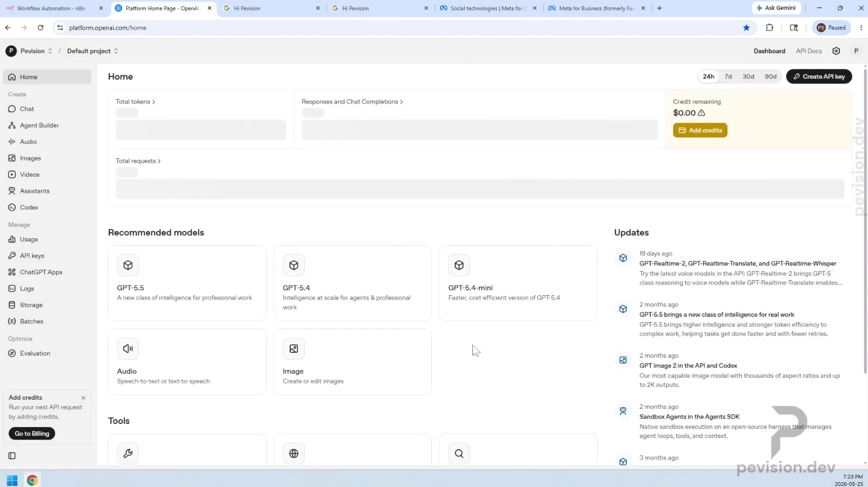The image size is (868, 487).
Task: Expand the Default project switcher
Action: (93, 51)
